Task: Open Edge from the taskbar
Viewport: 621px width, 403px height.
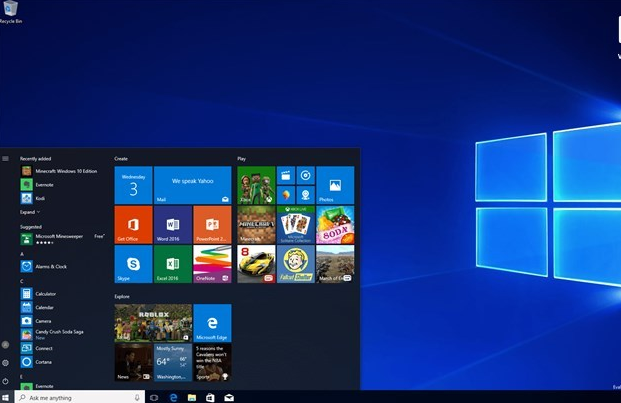Action: click(x=173, y=397)
